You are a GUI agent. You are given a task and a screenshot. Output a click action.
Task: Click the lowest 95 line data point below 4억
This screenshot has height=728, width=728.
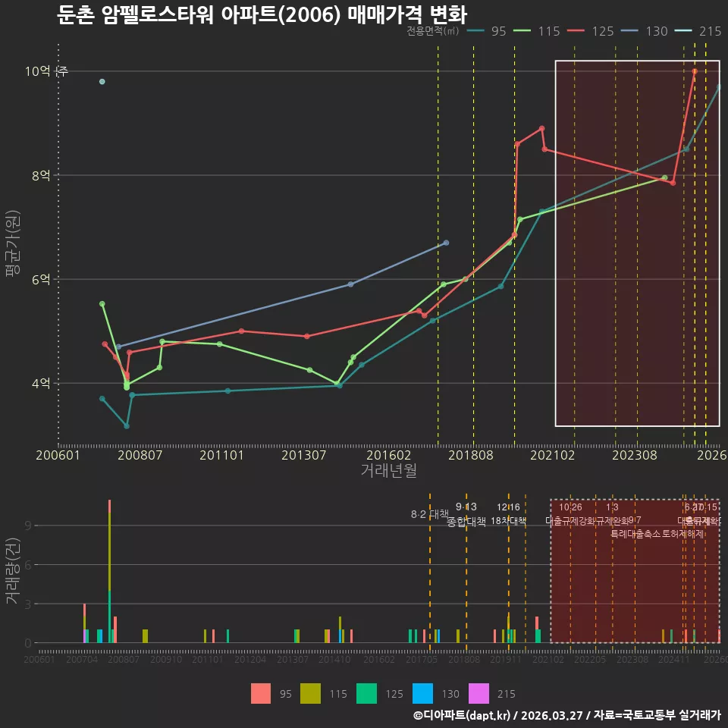point(127,425)
